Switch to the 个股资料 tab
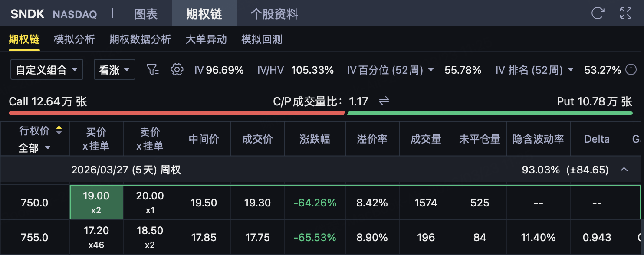Viewport: 644px width, 255px height. 274,13
